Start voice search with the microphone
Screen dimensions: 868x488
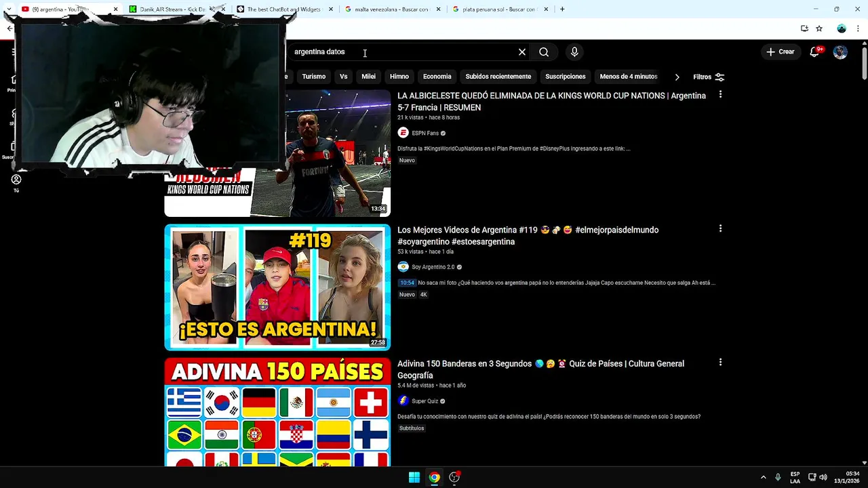(x=574, y=52)
